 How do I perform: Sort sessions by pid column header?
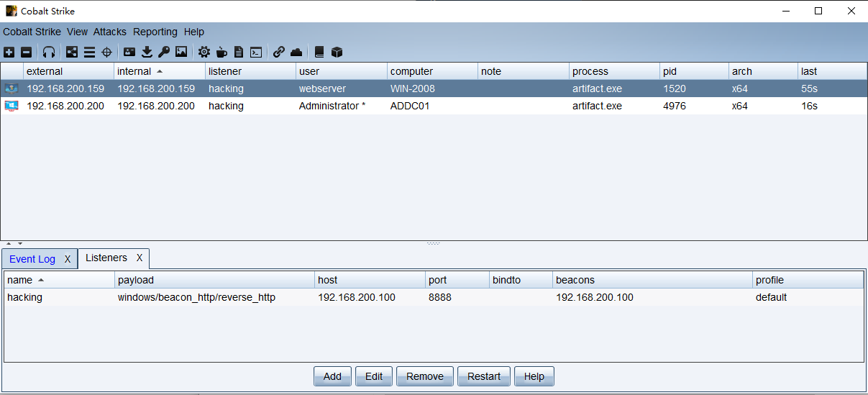[x=694, y=71]
